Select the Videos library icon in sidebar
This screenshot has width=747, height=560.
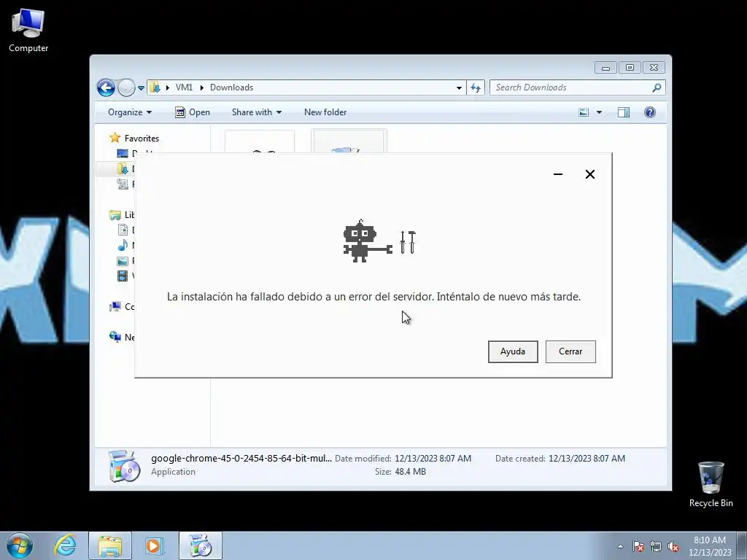[x=123, y=276]
